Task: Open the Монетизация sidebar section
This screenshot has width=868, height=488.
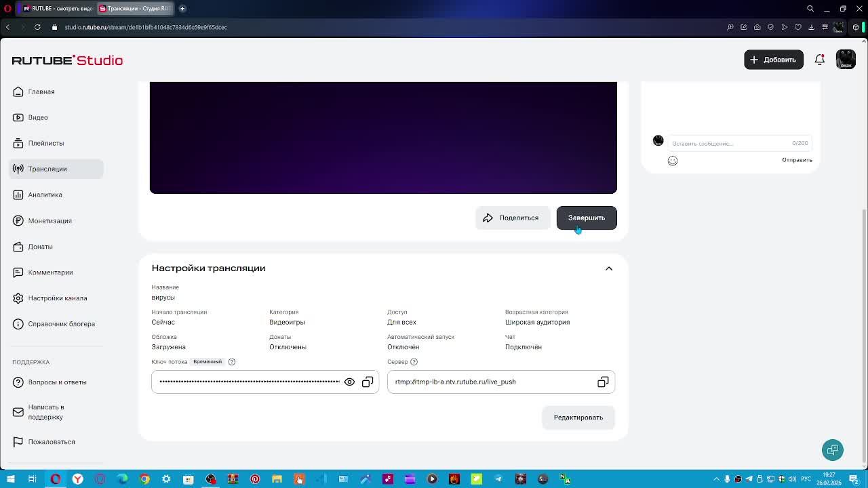Action: (x=56, y=220)
